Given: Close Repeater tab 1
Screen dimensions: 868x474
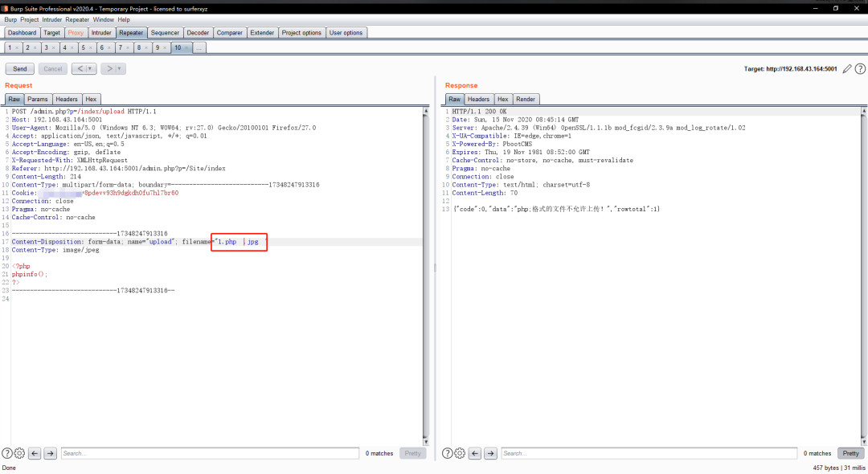Looking at the screenshot, I should [x=17, y=48].
